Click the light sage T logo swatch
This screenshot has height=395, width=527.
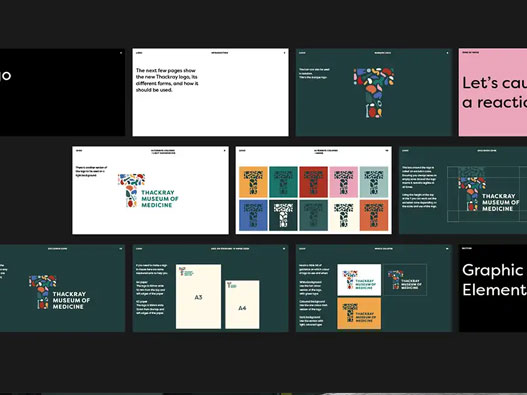374,182
